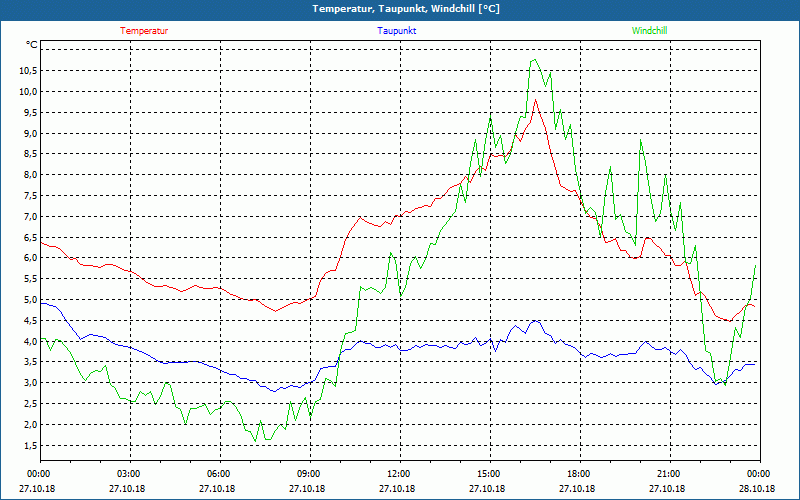This screenshot has height=500, width=800.
Task: Click the 3,5 y-axis value
Action: (30, 362)
